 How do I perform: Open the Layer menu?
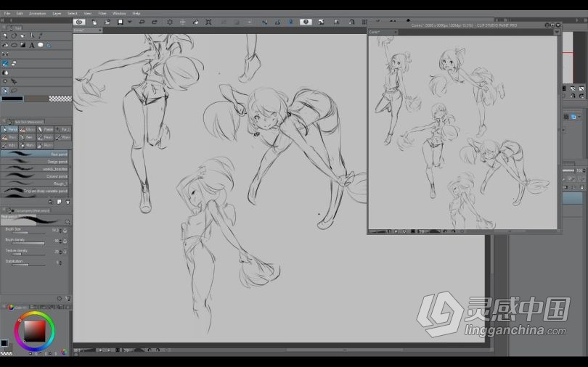tap(57, 14)
